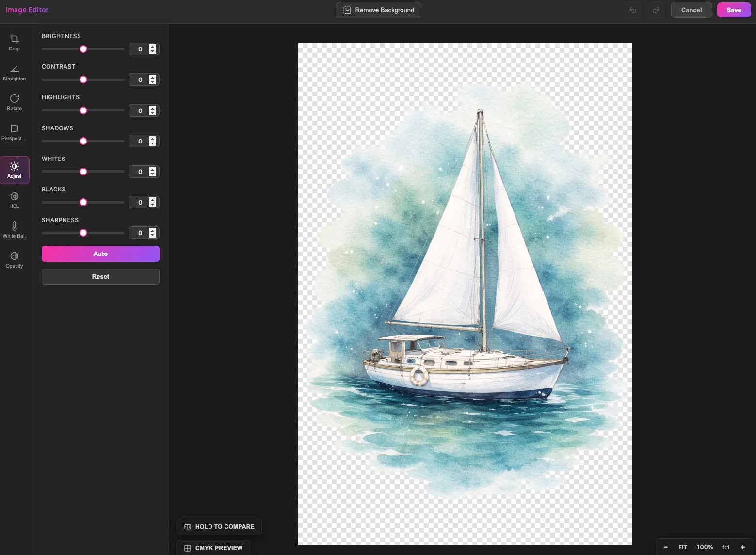Increase Highlights with stepper up arrow
The width and height of the screenshot is (756, 555).
[x=153, y=108]
